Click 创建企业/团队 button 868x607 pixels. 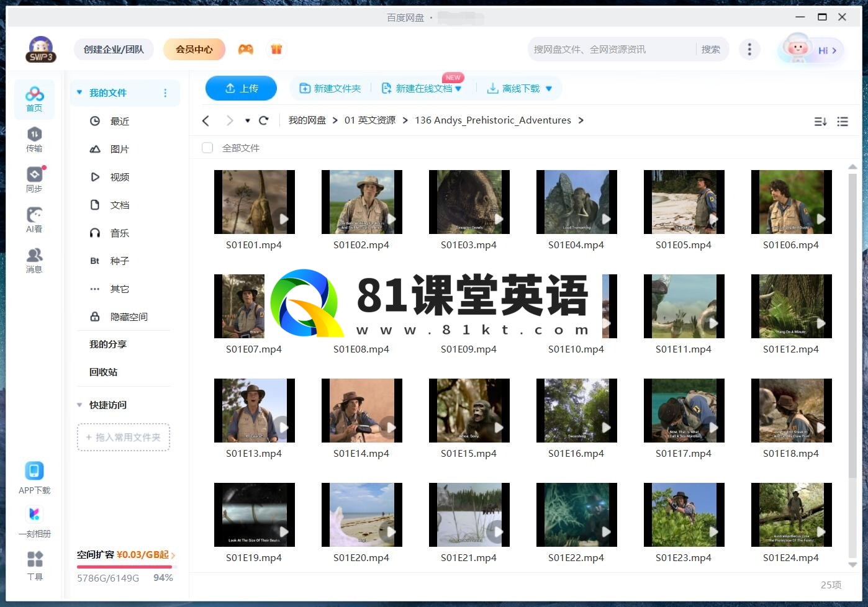114,49
